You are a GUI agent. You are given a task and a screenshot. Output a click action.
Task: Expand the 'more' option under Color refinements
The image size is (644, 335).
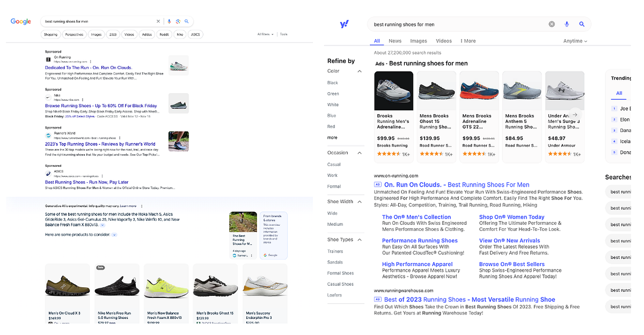[x=333, y=137]
